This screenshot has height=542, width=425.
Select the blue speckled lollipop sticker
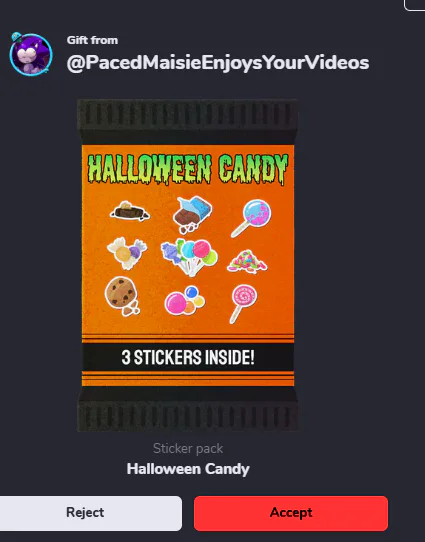pos(251,218)
